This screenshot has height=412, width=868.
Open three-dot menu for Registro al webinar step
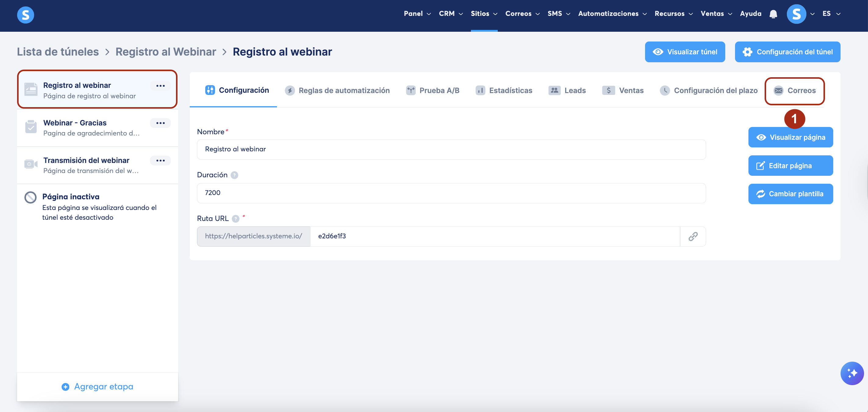point(160,86)
